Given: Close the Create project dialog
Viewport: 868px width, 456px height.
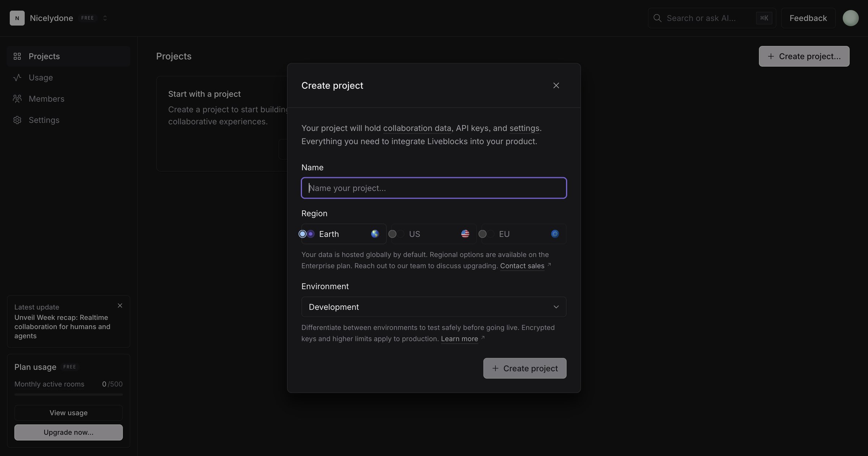Looking at the screenshot, I should point(556,85).
